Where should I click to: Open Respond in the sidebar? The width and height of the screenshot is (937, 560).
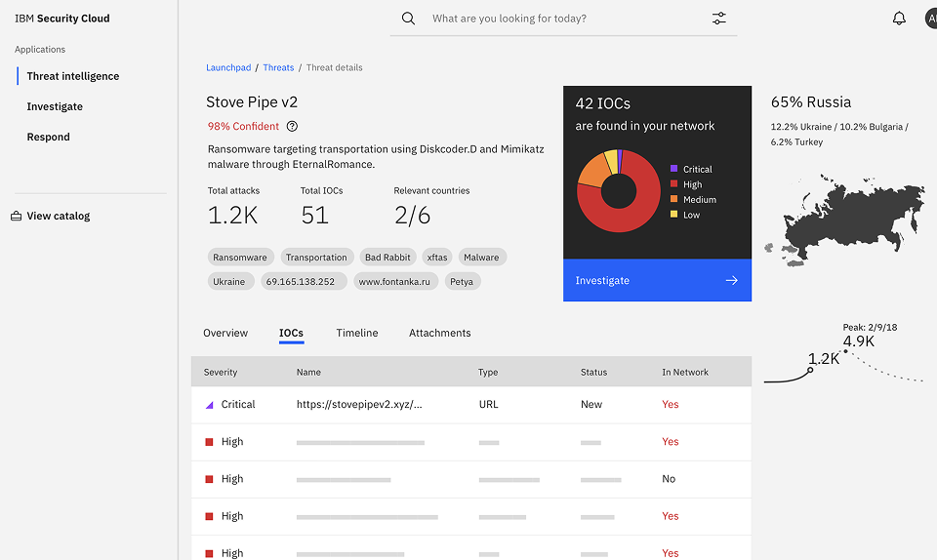point(49,137)
